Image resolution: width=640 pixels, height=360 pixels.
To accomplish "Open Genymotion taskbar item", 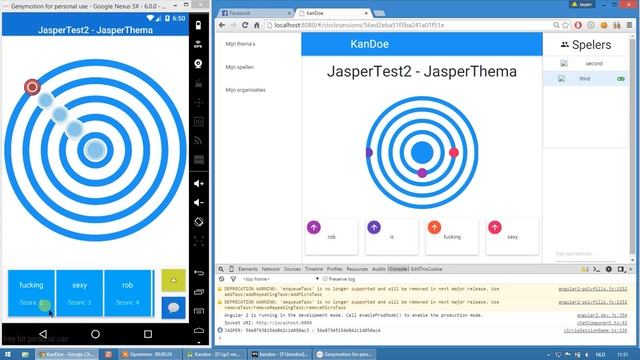I will pyautogui.click(x=344, y=354).
